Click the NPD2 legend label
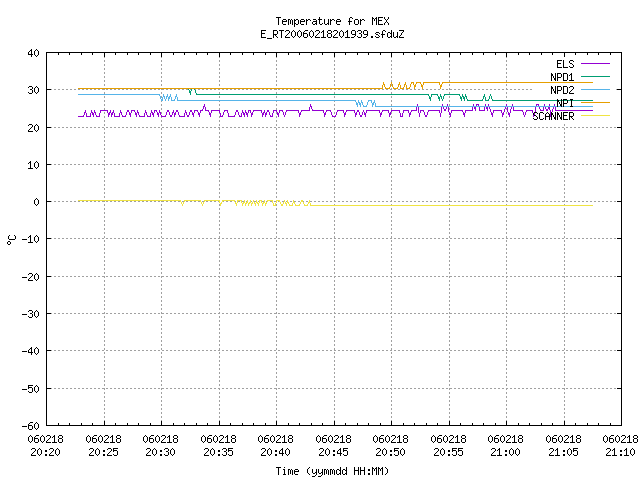 (x=562, y=90)
